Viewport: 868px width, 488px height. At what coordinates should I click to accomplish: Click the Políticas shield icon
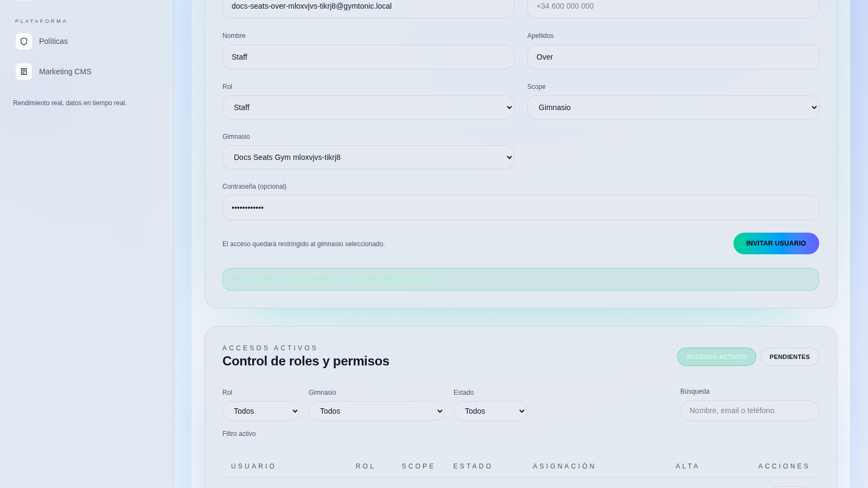pyautogui.click(x=24, y=41)
